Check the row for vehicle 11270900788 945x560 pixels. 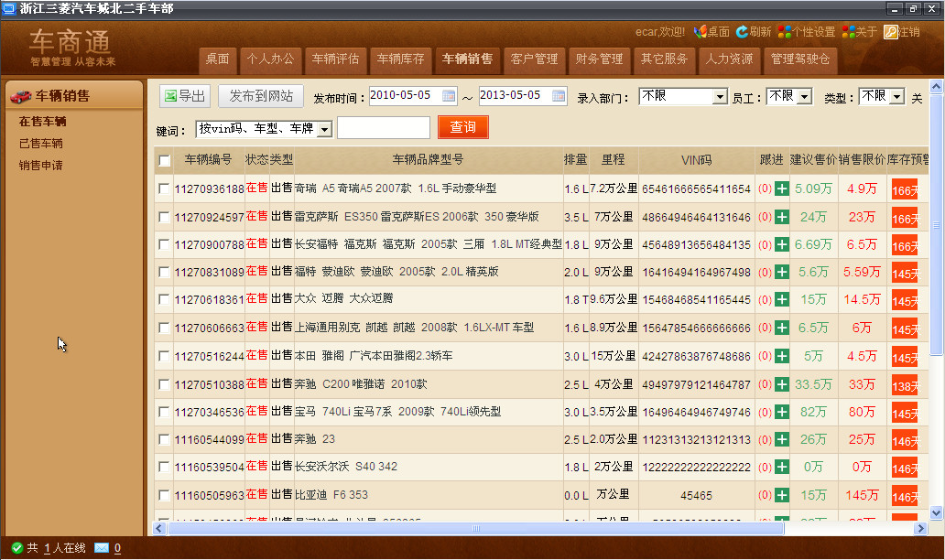click(x=164, y=244)
